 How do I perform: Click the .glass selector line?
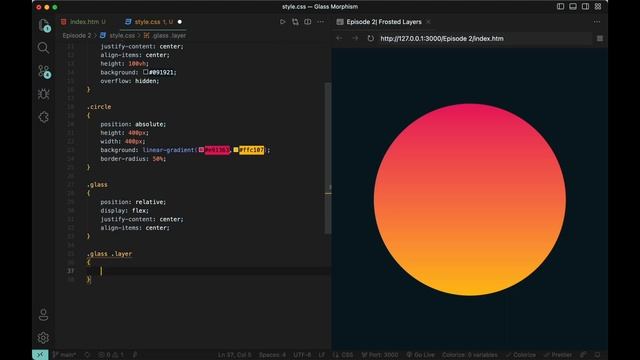[x=97, y=184]
